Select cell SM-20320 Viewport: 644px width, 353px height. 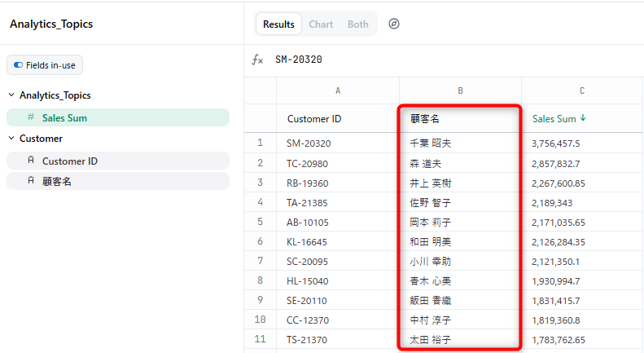click(x=338, y=143)
